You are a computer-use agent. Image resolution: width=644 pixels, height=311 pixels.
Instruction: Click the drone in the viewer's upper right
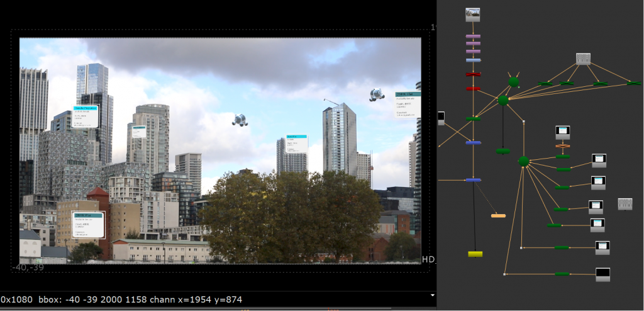point(377,94)
